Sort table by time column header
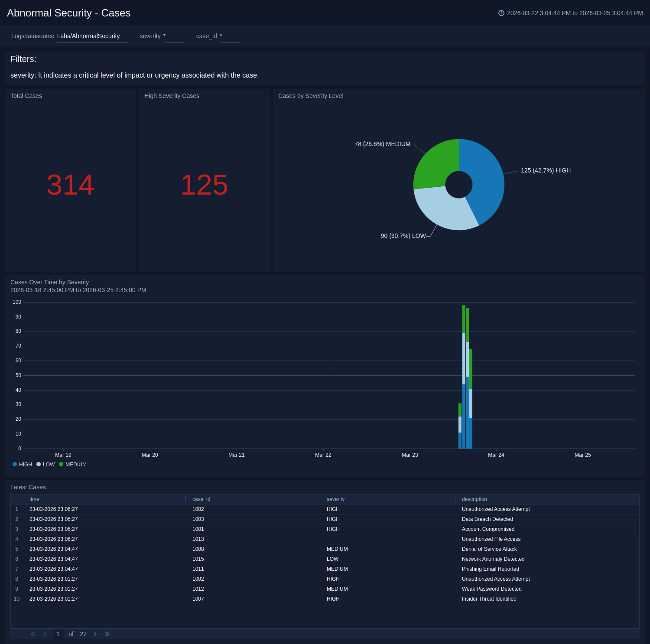This screenshot has width=650, height=644. [x=34, y=499]
